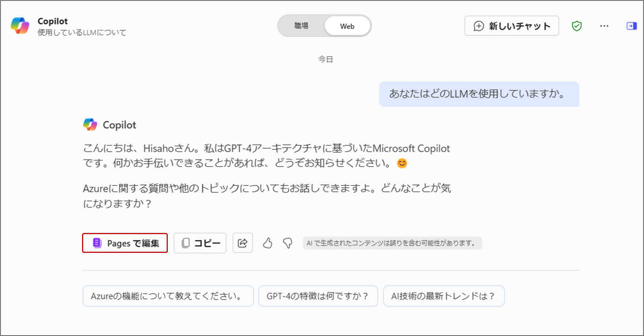The width and height of the screenshot is (644, 336).
Task: Click the chat title 使用しているLLMについて
Action: (x=82, y=33)
